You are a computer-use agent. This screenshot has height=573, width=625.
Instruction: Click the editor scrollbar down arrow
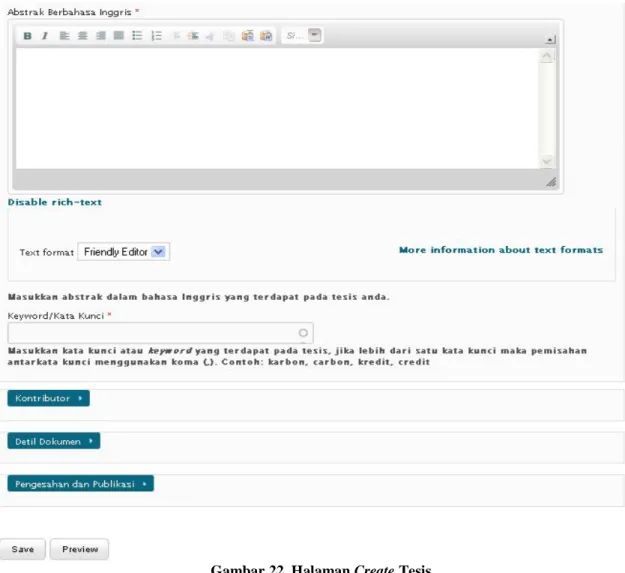[x=547, y=161]
